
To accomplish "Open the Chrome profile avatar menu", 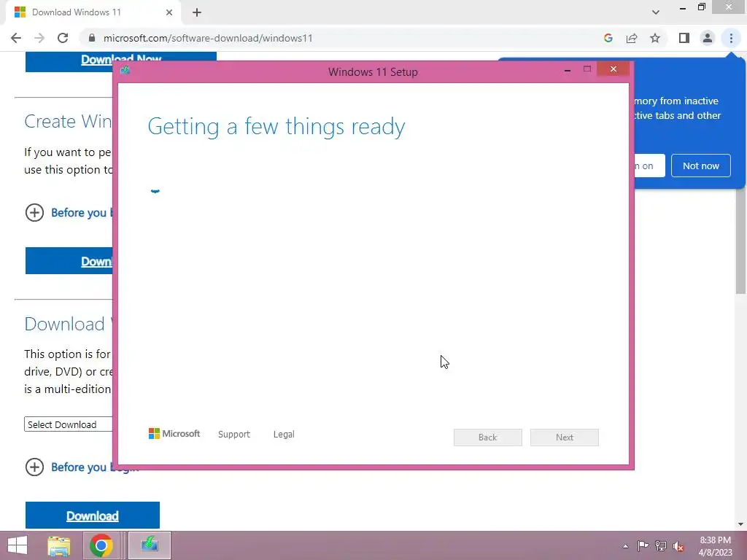I will (708, 38).
